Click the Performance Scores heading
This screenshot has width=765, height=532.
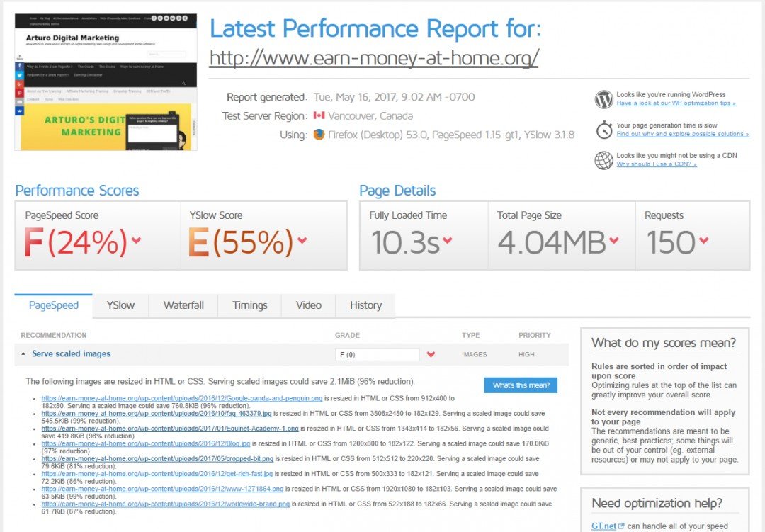pos(77,191)
